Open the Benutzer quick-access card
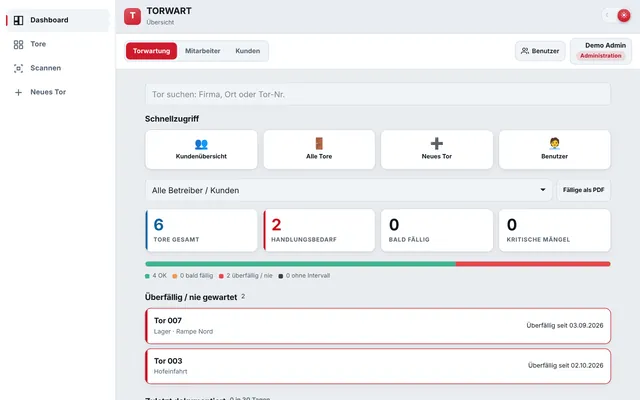640x400 pixels. coord(554,149)
